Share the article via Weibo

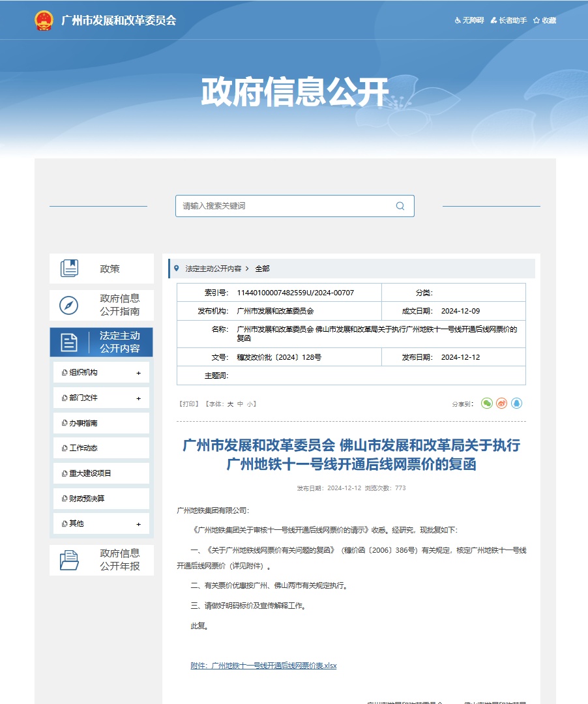click(x=501, y=403)
